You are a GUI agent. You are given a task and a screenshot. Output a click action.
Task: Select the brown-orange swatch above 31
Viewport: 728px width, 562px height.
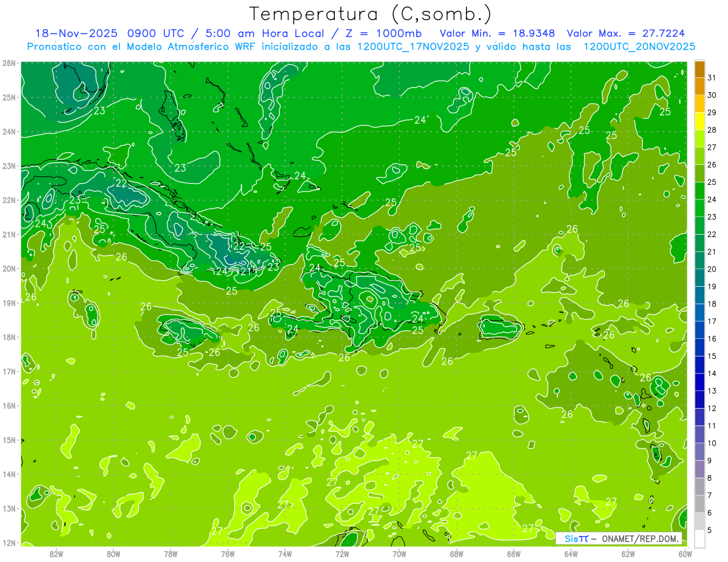point(699,69)
